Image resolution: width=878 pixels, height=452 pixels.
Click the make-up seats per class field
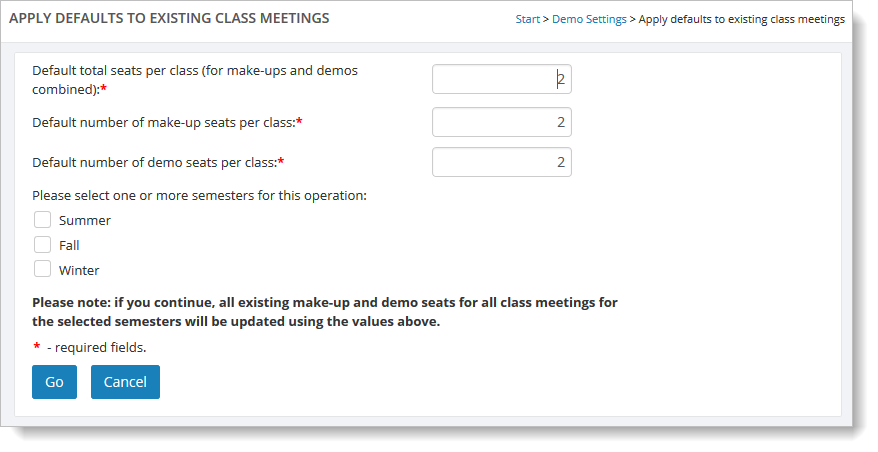point(502,122)
